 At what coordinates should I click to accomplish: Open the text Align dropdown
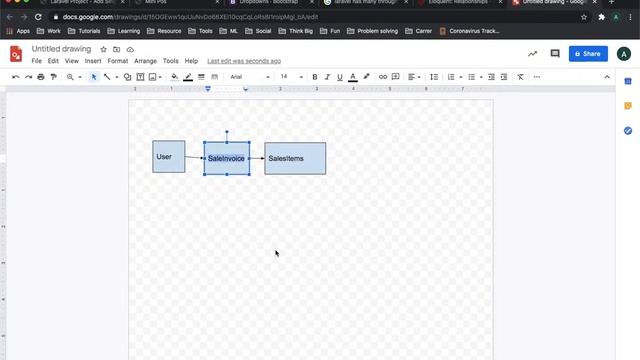pos(414,77)
